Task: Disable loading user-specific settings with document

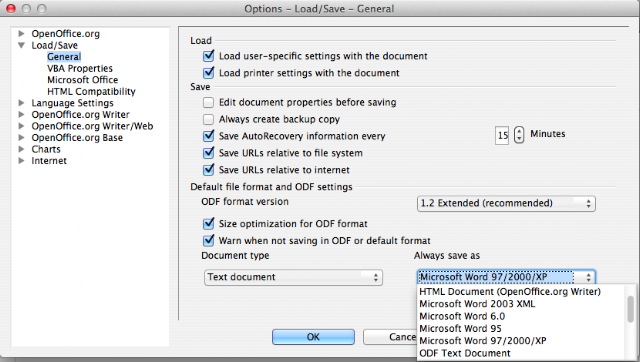Action: point(209,56)
